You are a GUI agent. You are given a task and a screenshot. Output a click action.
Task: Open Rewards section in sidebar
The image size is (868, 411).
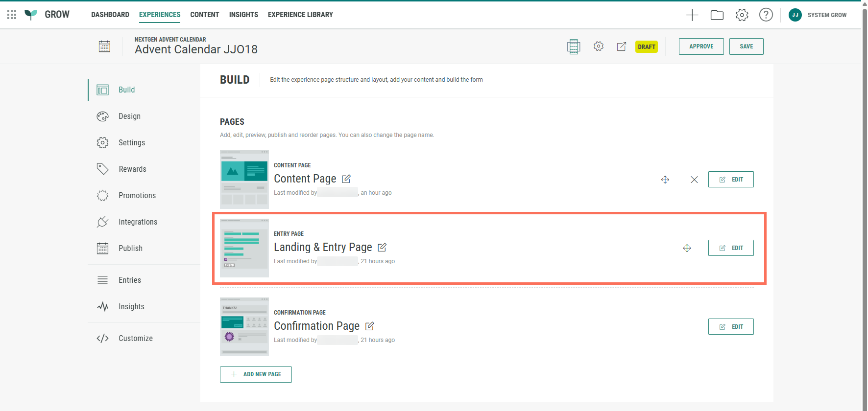(x=132, y=169)
